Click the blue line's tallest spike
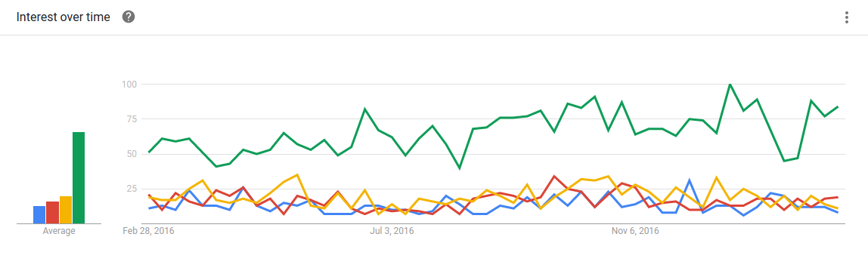868x277 pixels. coord(690,180)
